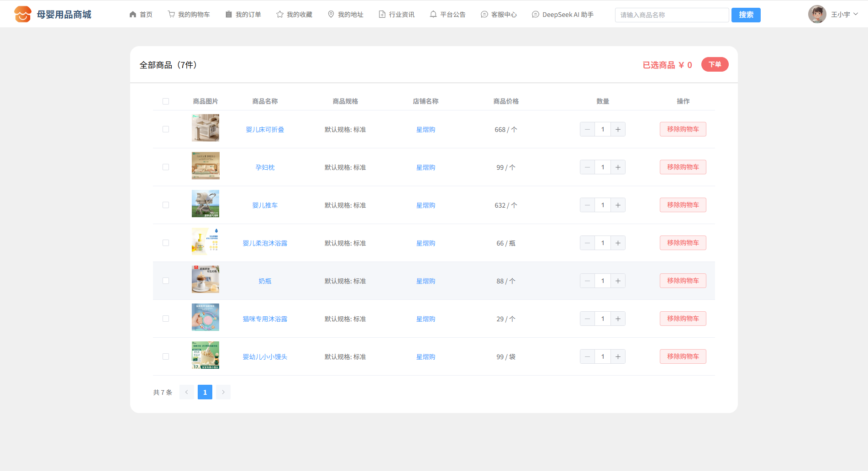This screenshot has height=471, width=868.
Task: Go to previous page with left chevron
Action: pos(186,392)
